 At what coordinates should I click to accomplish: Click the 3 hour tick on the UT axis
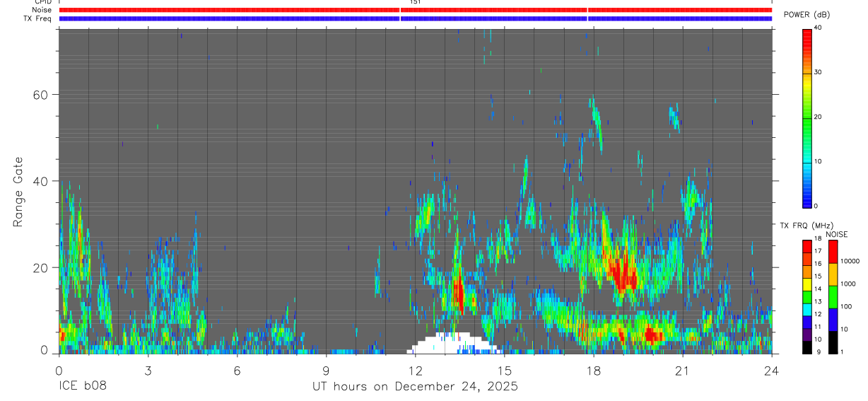148,370
